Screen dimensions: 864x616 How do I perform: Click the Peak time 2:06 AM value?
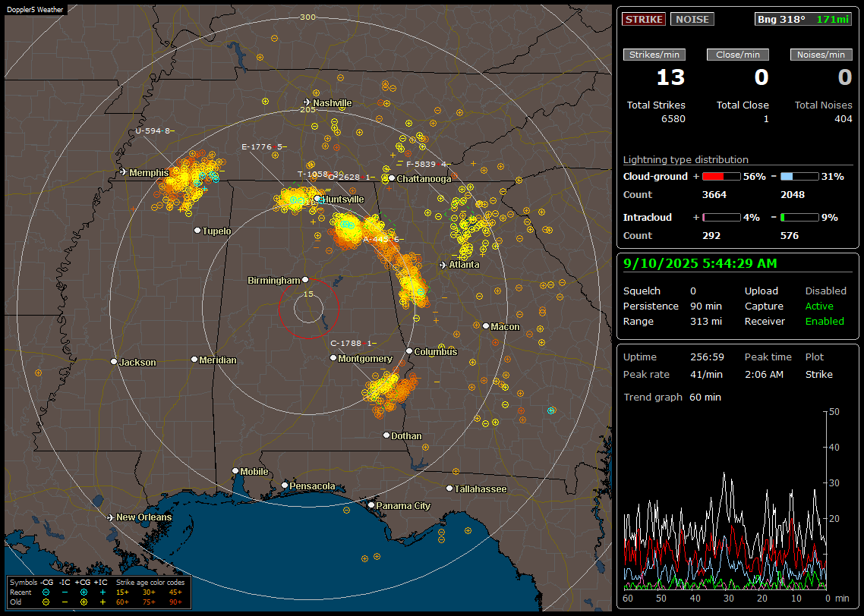click(x=764, y=374)
